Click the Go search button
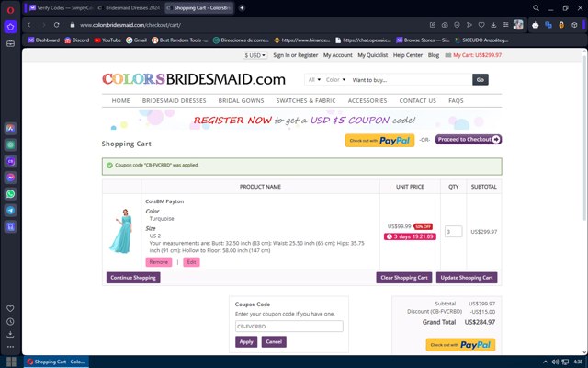The image size is (588, 368). tap(481, 80)
